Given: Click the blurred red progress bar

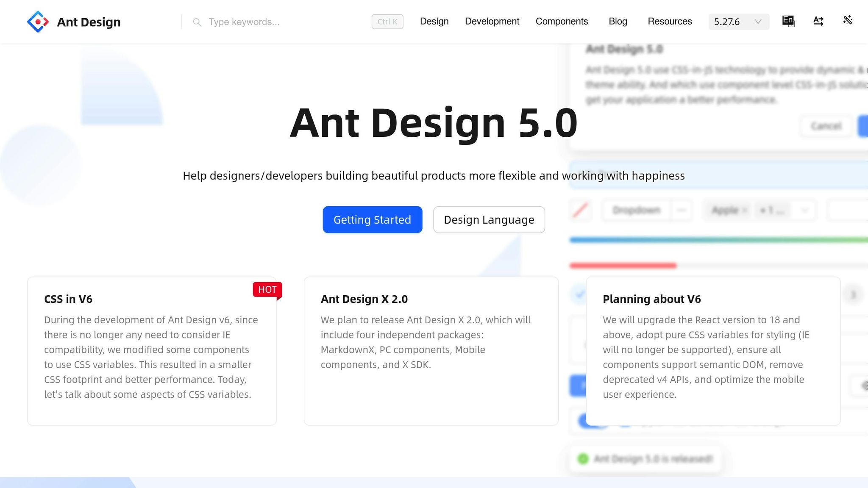Looking at the screenshot, I should (623, 266).
